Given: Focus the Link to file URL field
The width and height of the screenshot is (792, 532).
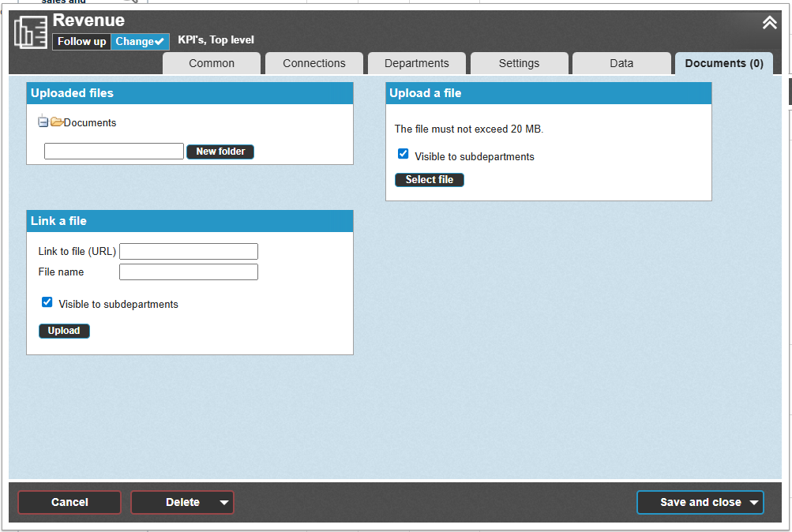Looking at the screenshot, I should pos(189,252).
